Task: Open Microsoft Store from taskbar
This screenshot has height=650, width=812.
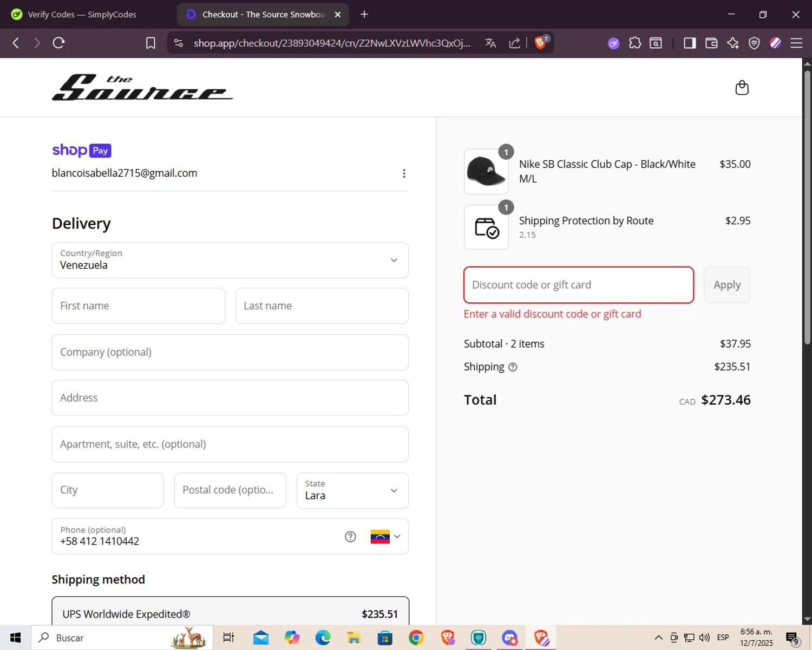Action: [x=385, y=638]
